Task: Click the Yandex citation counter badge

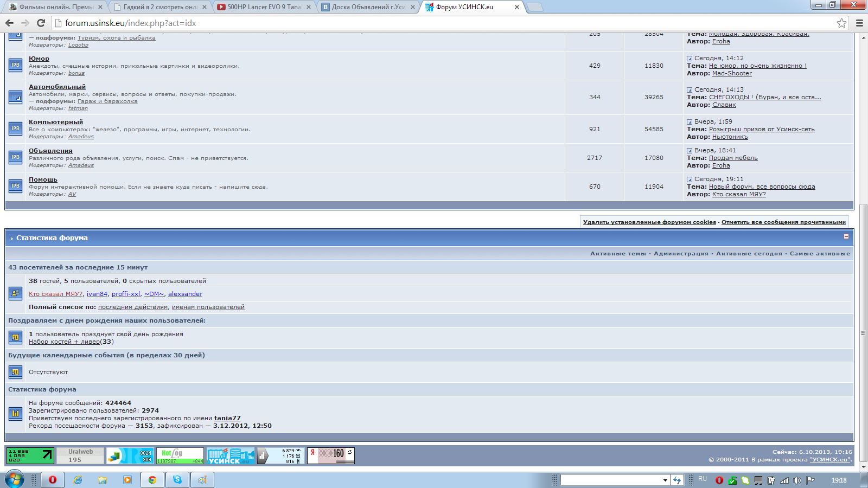Action: (x=331, y=455)
